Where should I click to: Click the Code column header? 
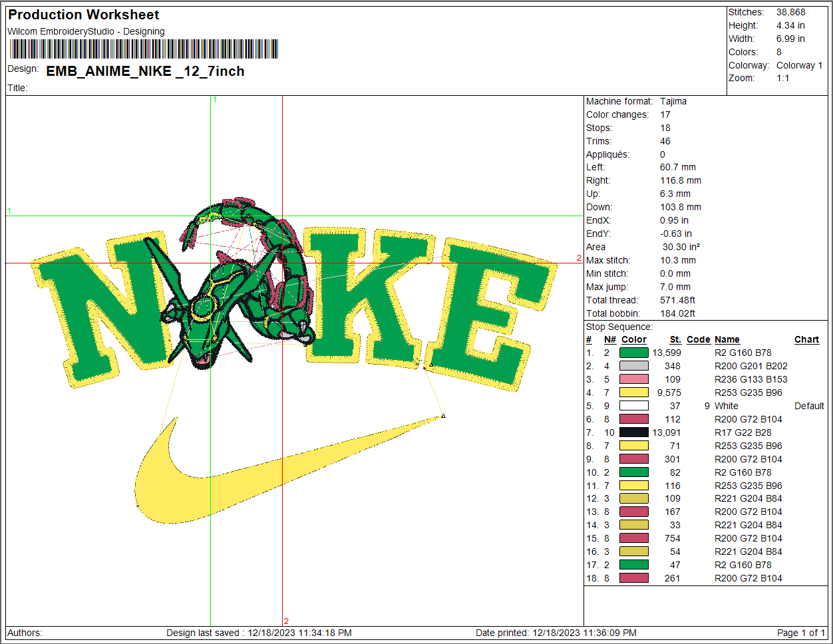tap(699, 339)
